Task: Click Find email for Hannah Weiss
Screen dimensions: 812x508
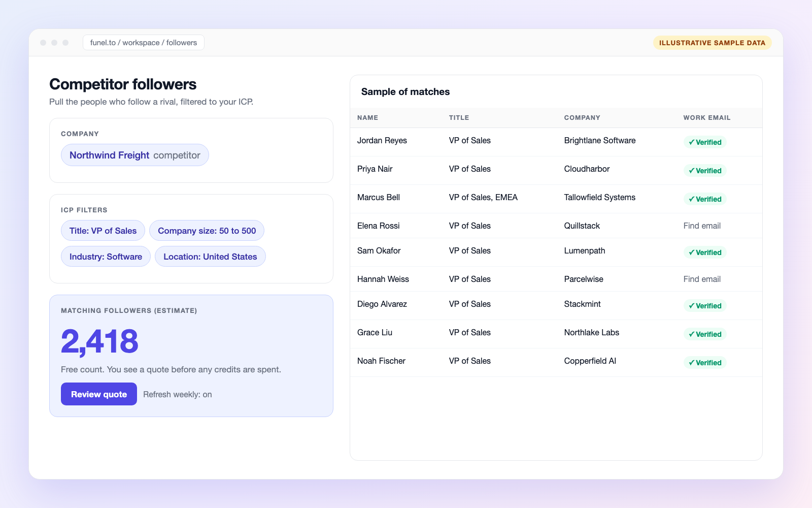Action: pos(702,279)
